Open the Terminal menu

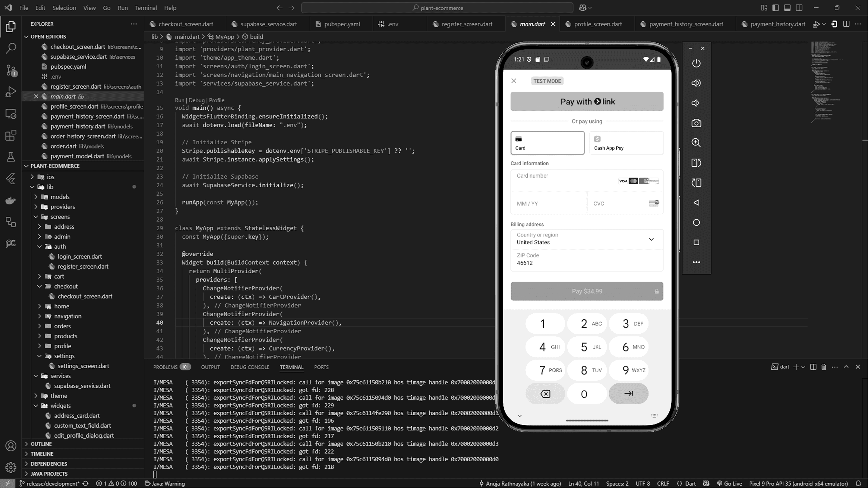146,8
